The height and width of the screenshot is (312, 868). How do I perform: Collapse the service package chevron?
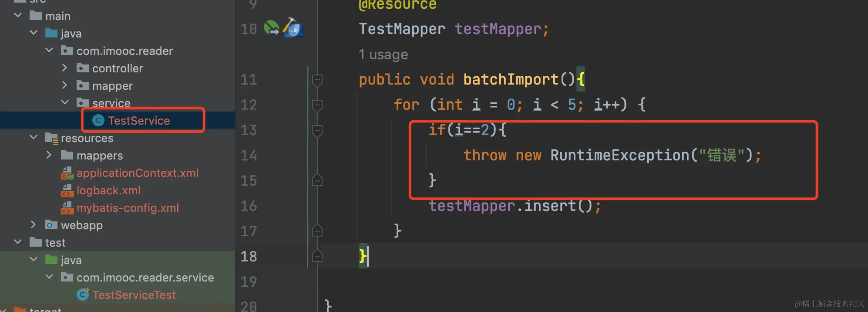pyautogui.click(x=65, y=103)
